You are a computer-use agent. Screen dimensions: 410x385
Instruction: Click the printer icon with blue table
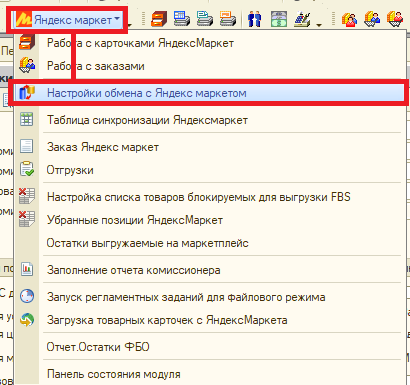[x=182, y=19]
